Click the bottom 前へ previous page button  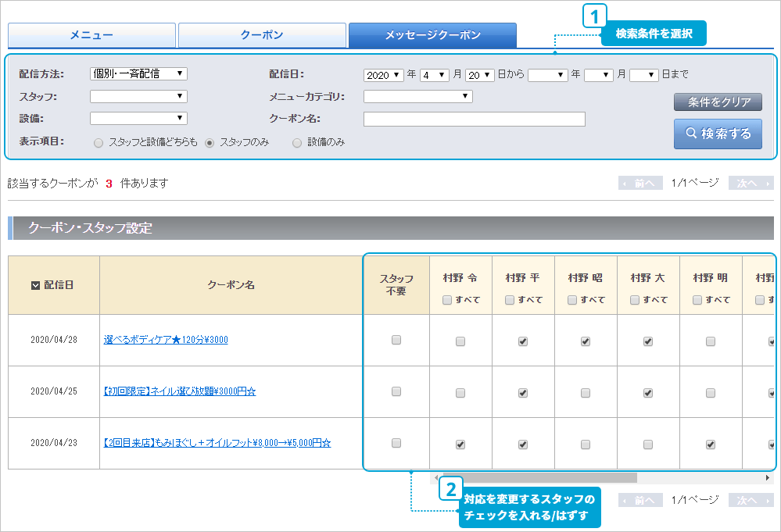click(640, 500)
